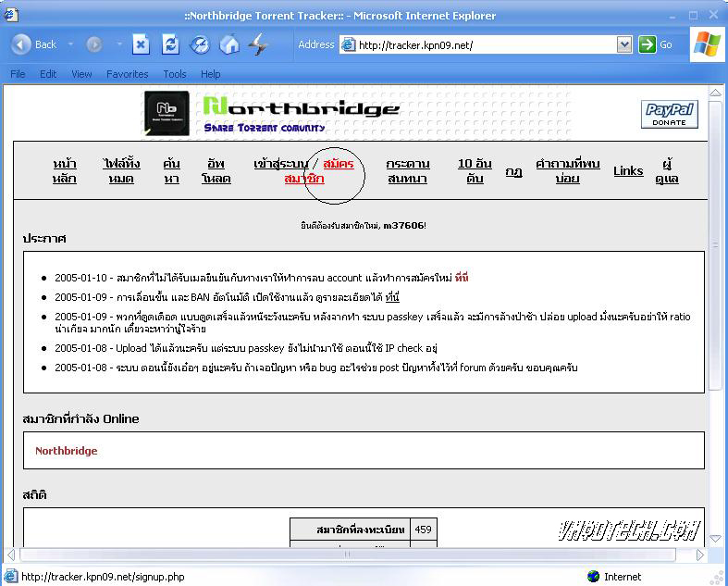Click the horizontal scrollbar left arrow

11,555
